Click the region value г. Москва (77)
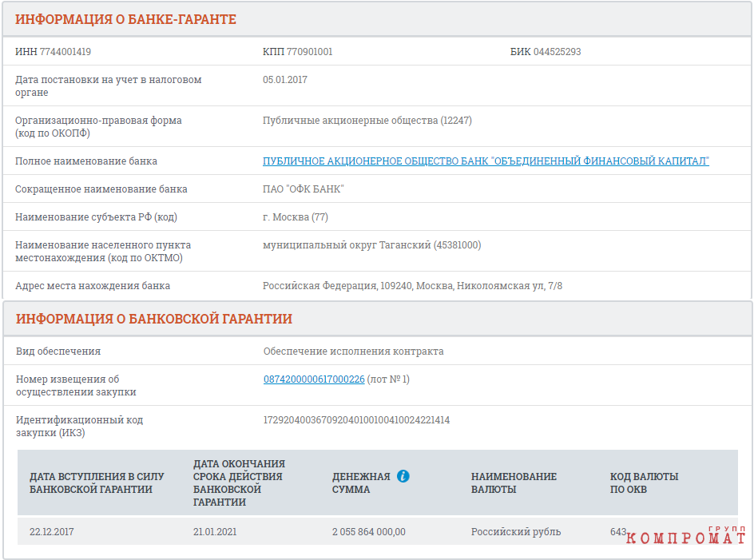 coord(296,217)
